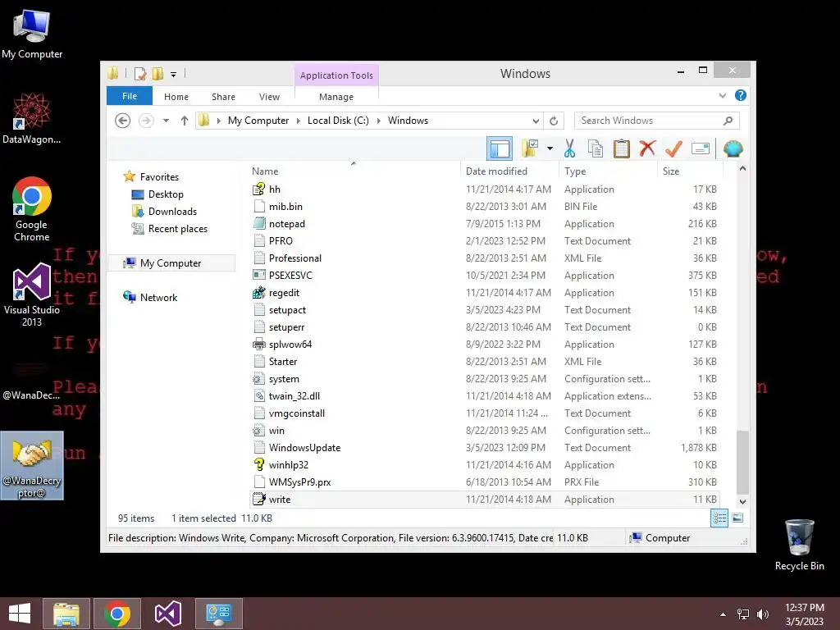Click Local Disk (C:) in the address bar

[x=338, y=121]
